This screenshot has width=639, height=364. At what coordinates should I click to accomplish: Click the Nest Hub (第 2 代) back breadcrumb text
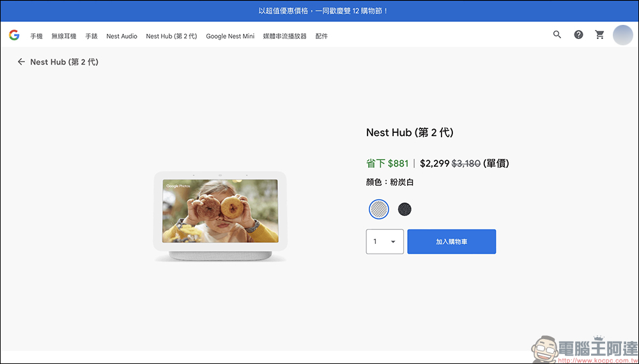tap(65, 62)
